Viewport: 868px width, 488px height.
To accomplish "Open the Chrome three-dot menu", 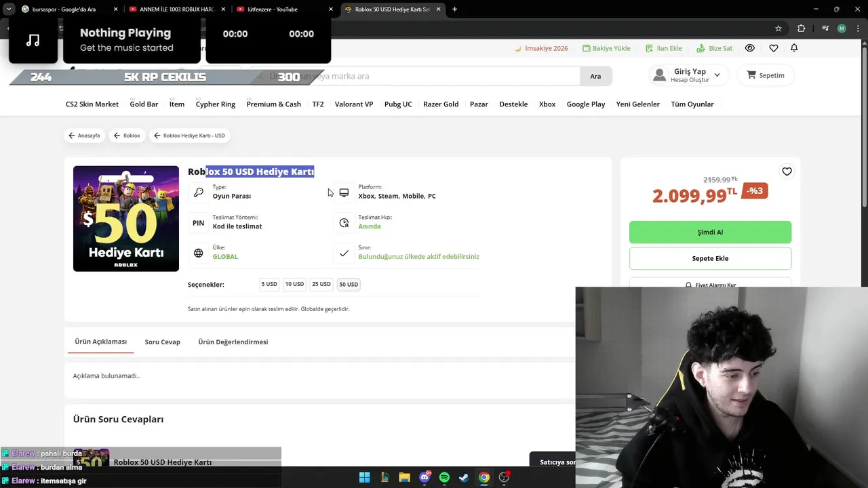I will (x=857, y=28).
